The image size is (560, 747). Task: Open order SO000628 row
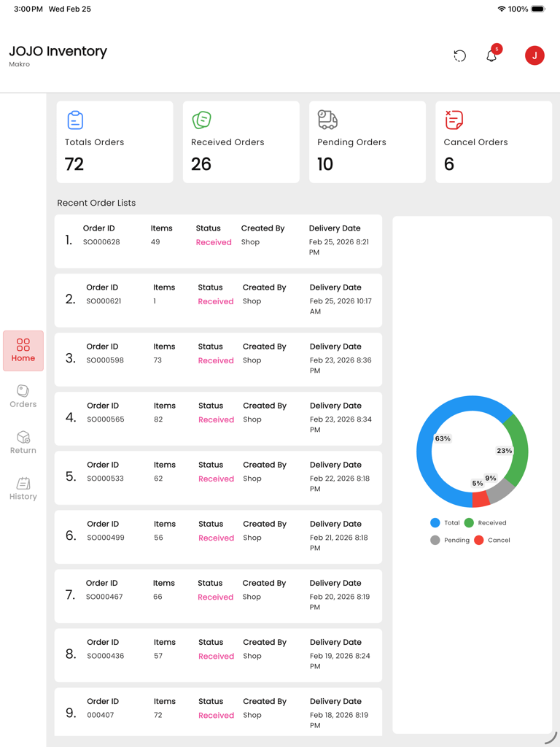tap(218, 241)
